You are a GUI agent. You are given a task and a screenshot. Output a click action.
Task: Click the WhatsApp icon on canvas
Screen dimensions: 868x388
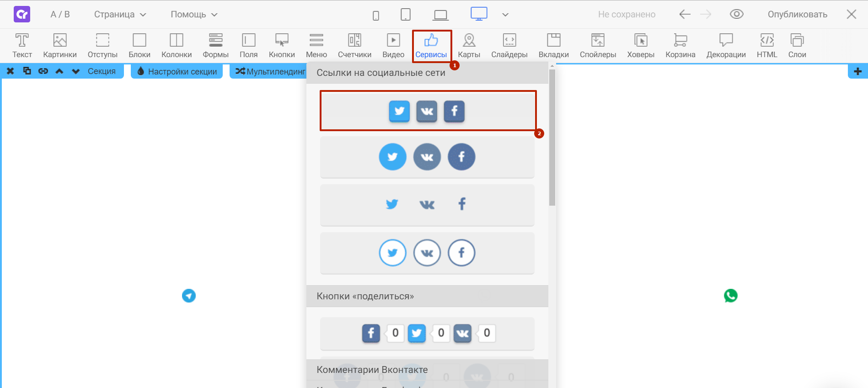click(731, 296)
